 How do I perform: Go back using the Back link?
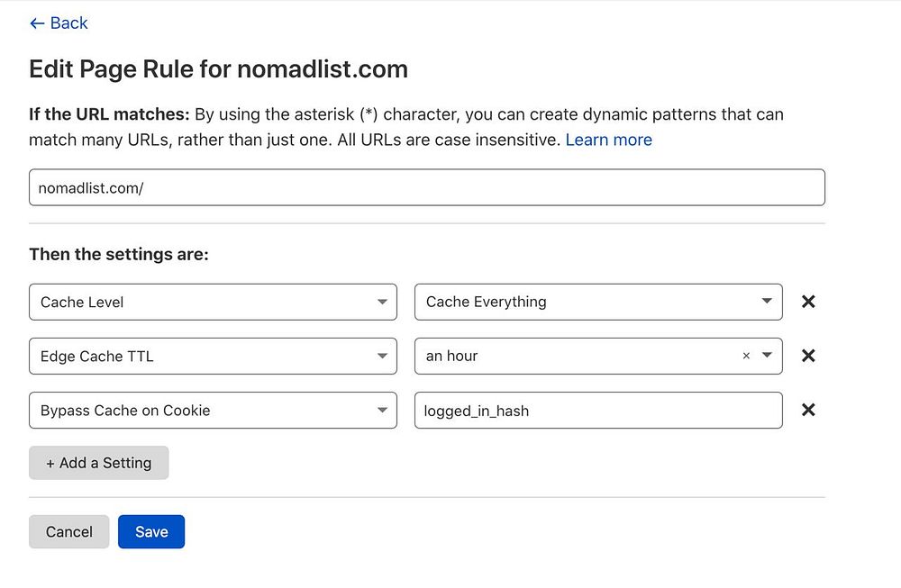click(59, 23)
